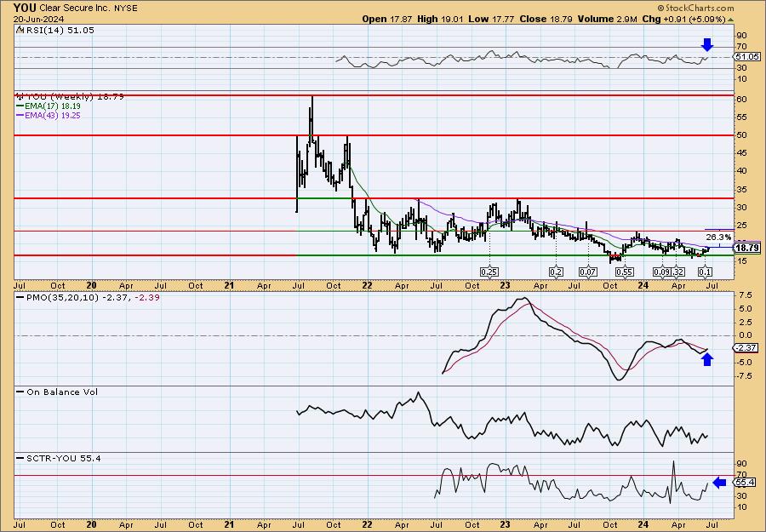Screen dimensions: 766x532
Task: Click the -2.37 PMO value tag on right axis
Action: 746,348
